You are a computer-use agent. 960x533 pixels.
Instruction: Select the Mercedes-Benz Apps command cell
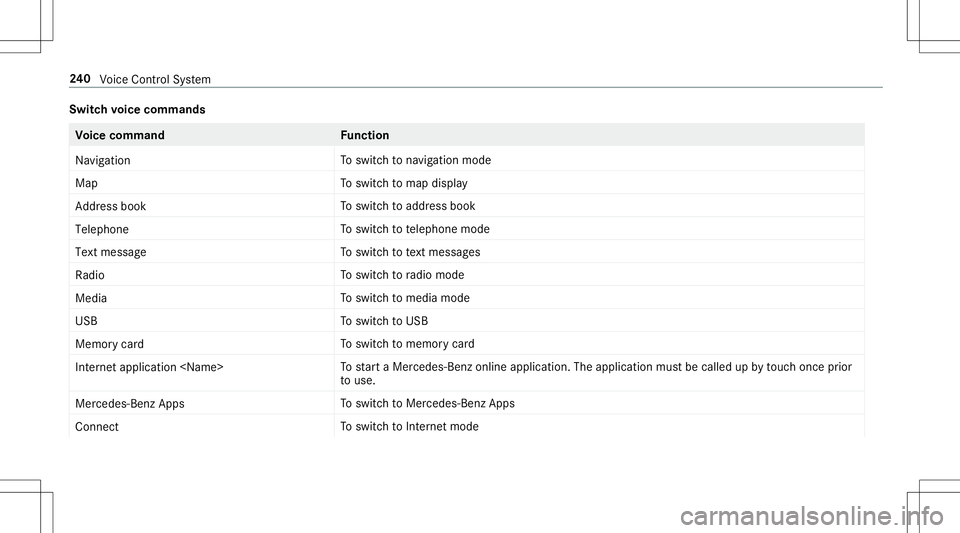coord(129,403)
